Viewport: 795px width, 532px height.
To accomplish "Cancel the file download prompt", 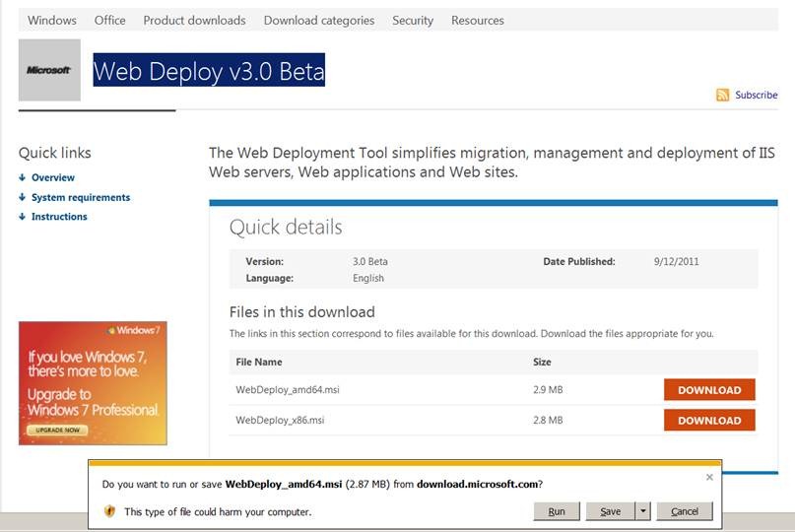I will [x=685, y=511].
